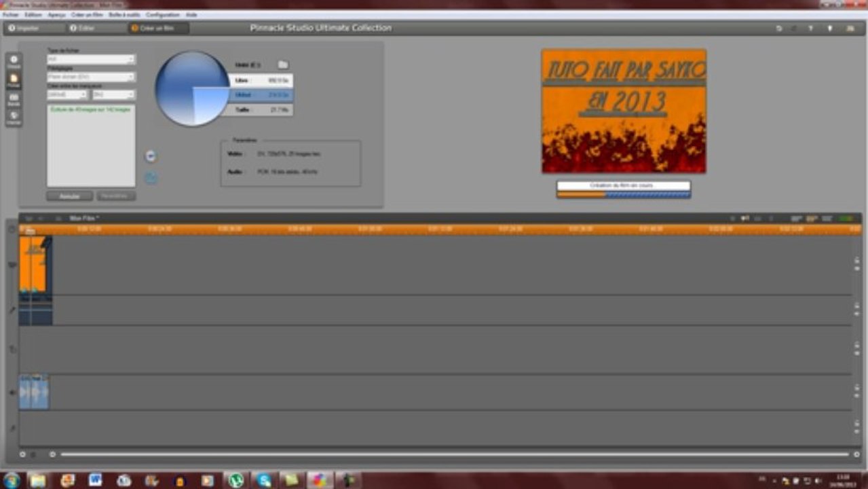Click the folder icon beside Unité
This screenshot has width=868, height=489.
pos(283,65)
